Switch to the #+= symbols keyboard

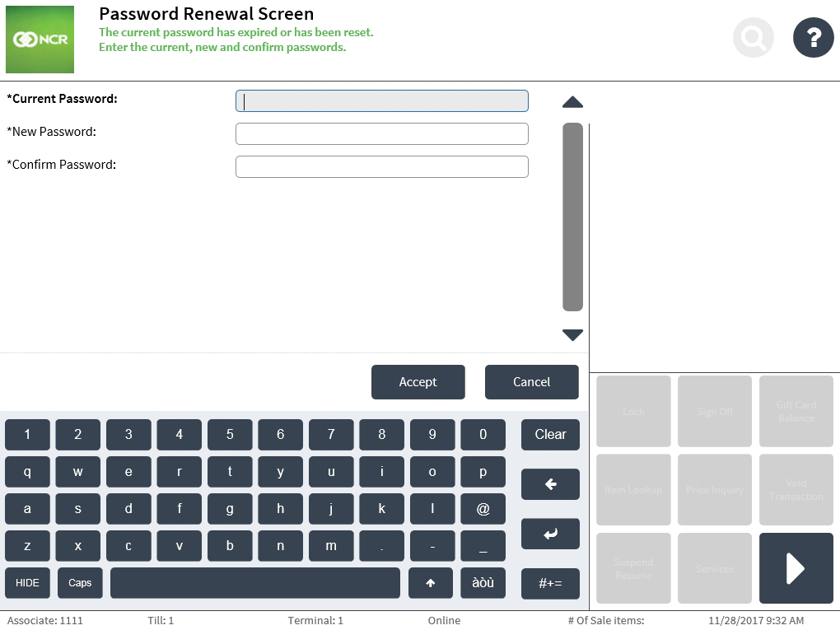(x=550, y=583)
